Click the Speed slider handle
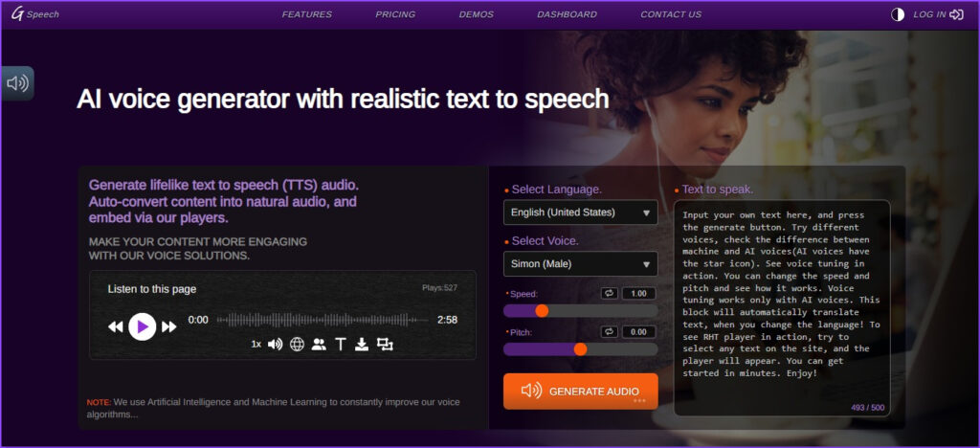This screenshot has height=448, width=980. (x=542, y=310)
